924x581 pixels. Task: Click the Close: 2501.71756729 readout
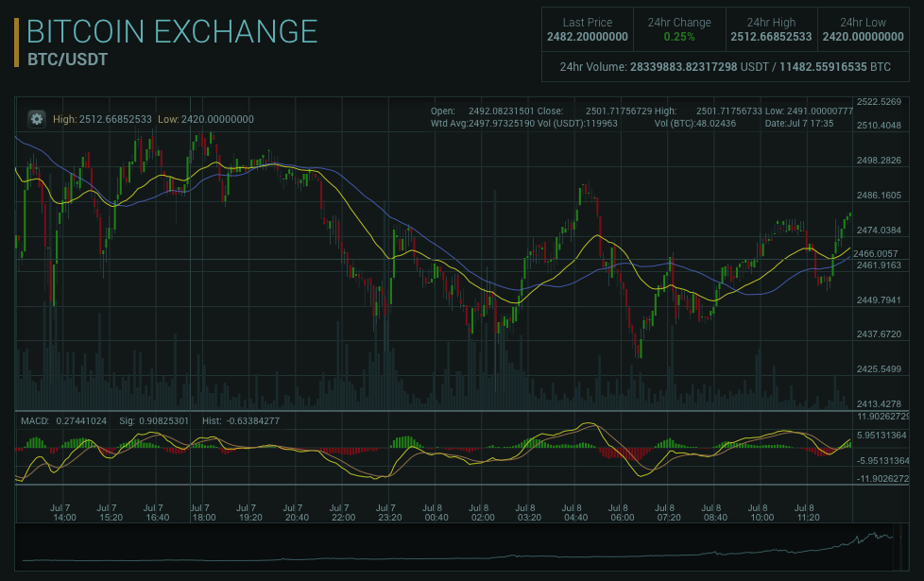[594, 111]
